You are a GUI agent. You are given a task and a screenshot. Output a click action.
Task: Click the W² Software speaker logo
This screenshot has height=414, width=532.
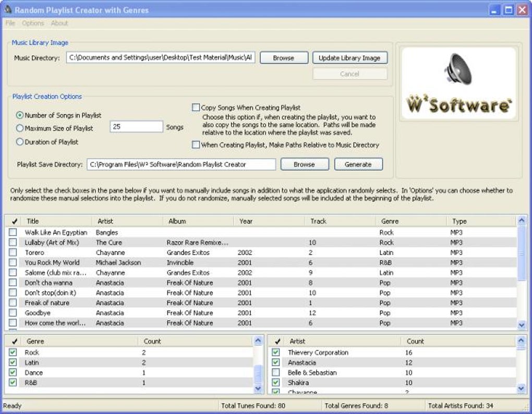coord(458,83)
